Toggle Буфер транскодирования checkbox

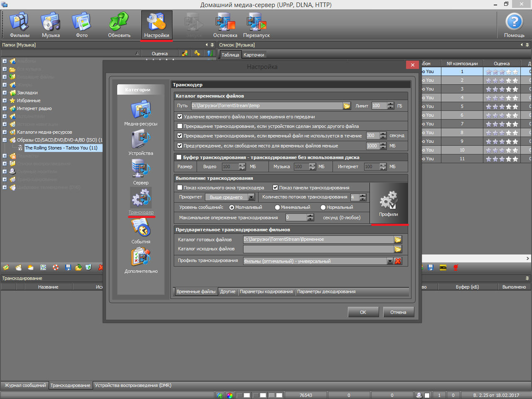pyautogui.click(x=179, y=157)
